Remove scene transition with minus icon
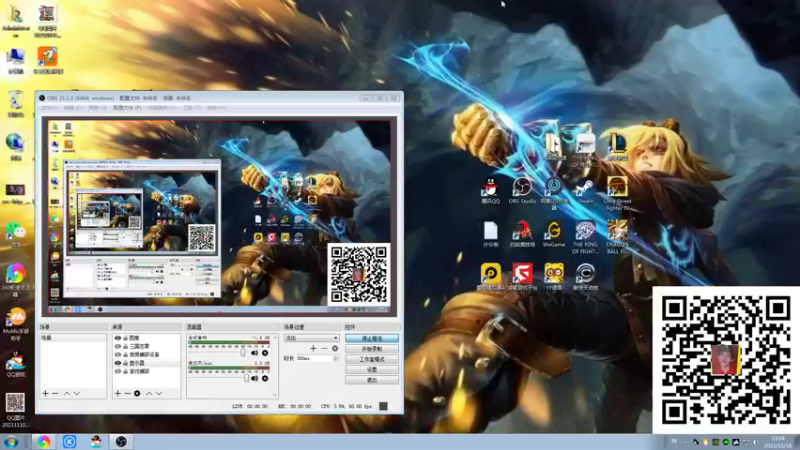The image size is (800, 450). click(324, 348)
